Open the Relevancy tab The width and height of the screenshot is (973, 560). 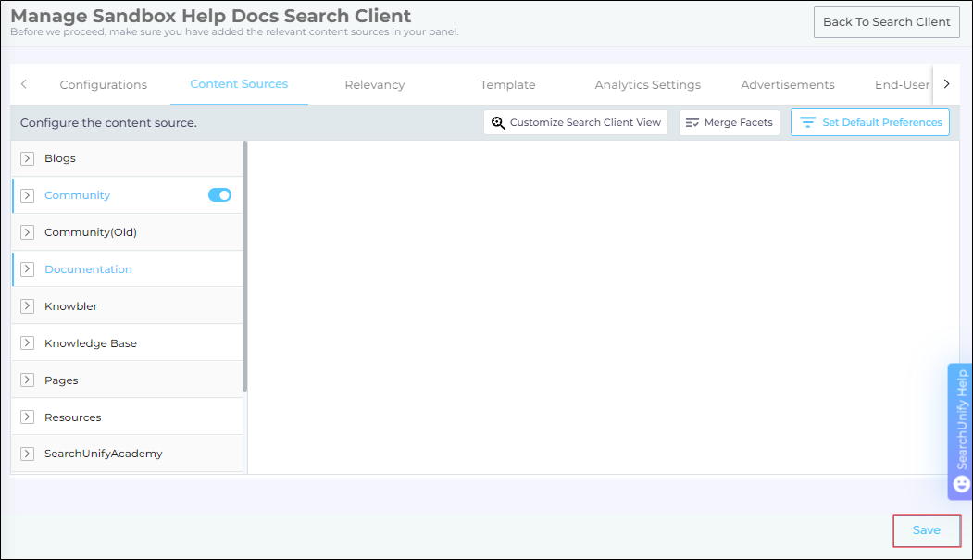[374, 85]
